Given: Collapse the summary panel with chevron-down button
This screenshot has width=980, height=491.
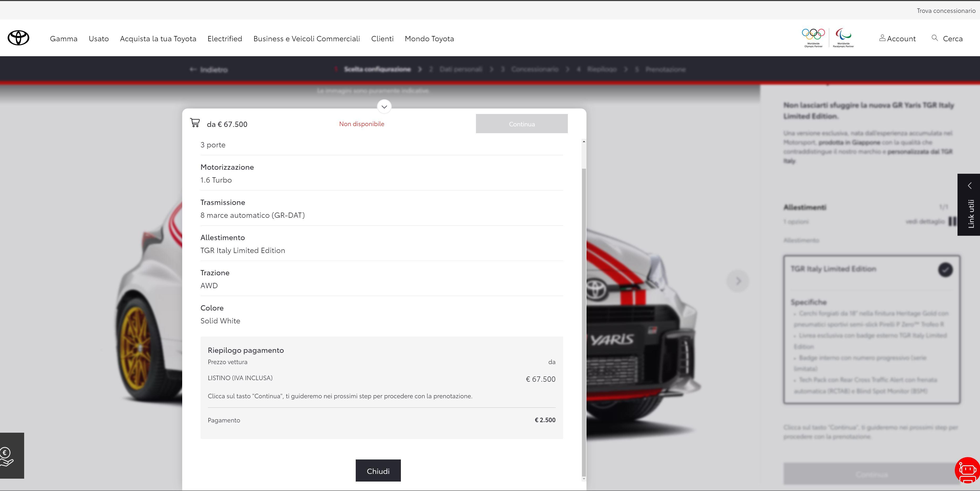Looking at the screenshot, I should click(x=384, y=107).
